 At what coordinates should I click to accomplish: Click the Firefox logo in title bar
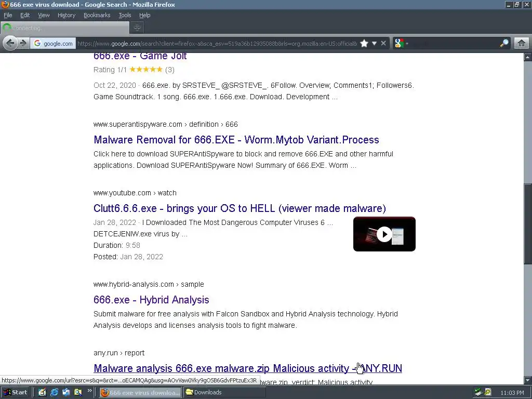pos(5,4)
